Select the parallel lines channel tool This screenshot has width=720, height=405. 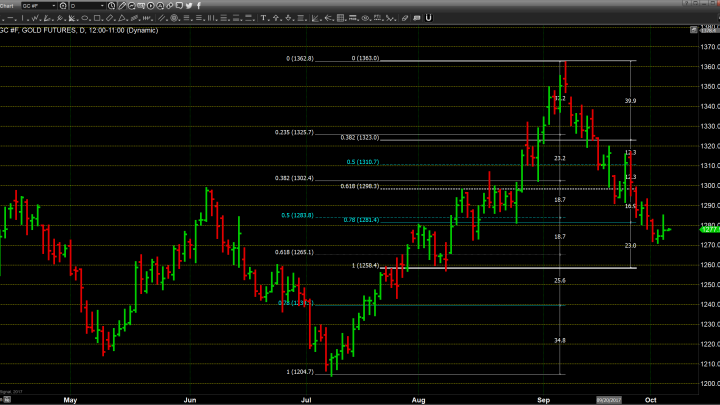click(x=162, y=18)
